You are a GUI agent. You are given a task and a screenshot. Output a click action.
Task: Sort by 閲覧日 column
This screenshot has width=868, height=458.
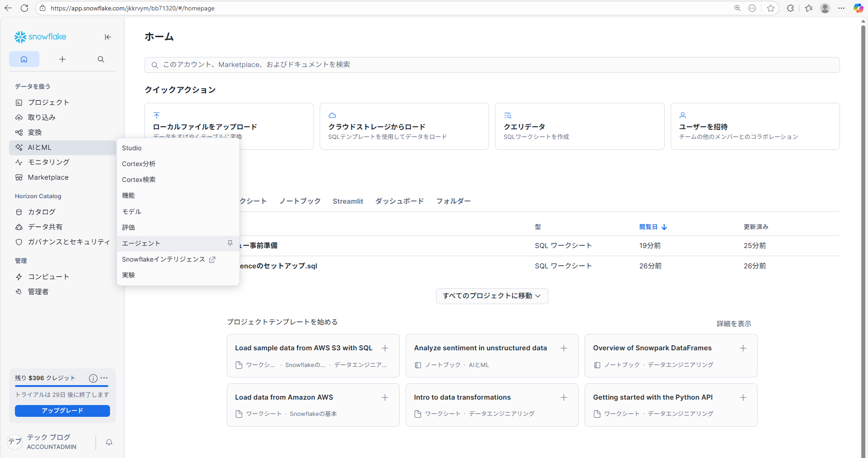[x=653, y=227]
